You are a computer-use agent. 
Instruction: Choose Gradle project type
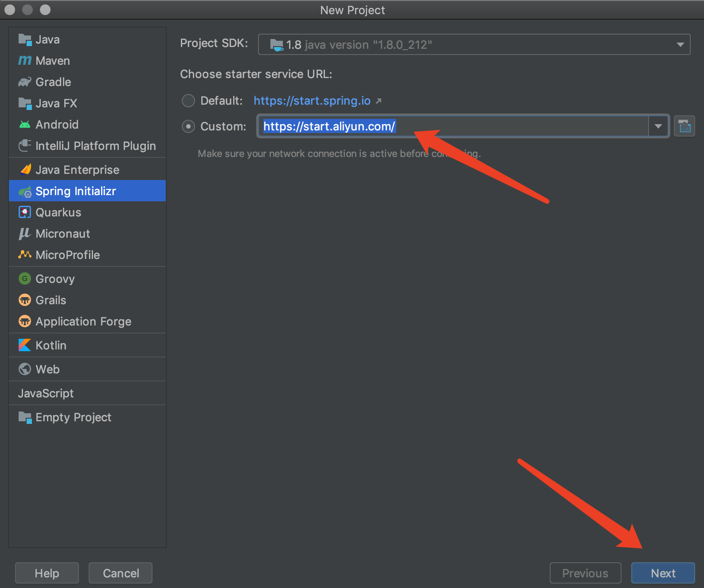coord(87,82)
